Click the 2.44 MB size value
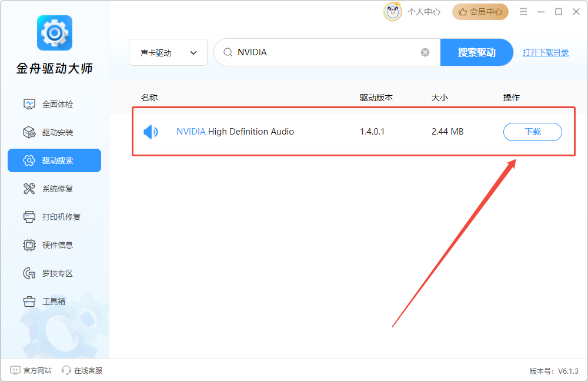588x382 pixels. 447,132
